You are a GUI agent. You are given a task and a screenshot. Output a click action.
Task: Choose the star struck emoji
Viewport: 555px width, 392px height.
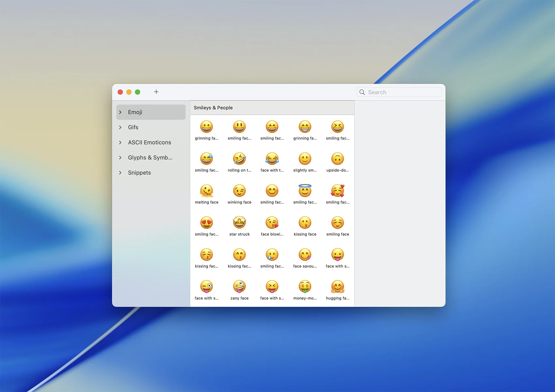[x=239, y=223]
